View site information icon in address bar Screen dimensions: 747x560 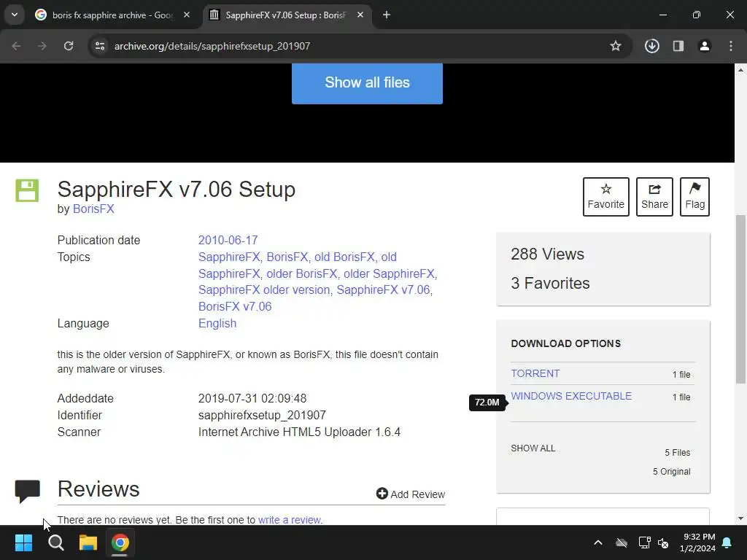tap(99, 46)
